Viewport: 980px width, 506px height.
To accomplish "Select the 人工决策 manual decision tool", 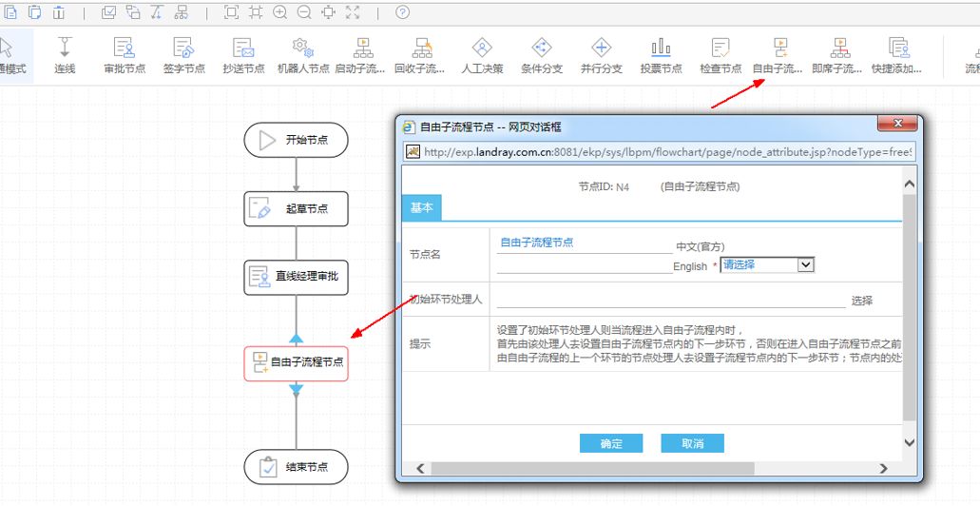I will pos(482,55).
